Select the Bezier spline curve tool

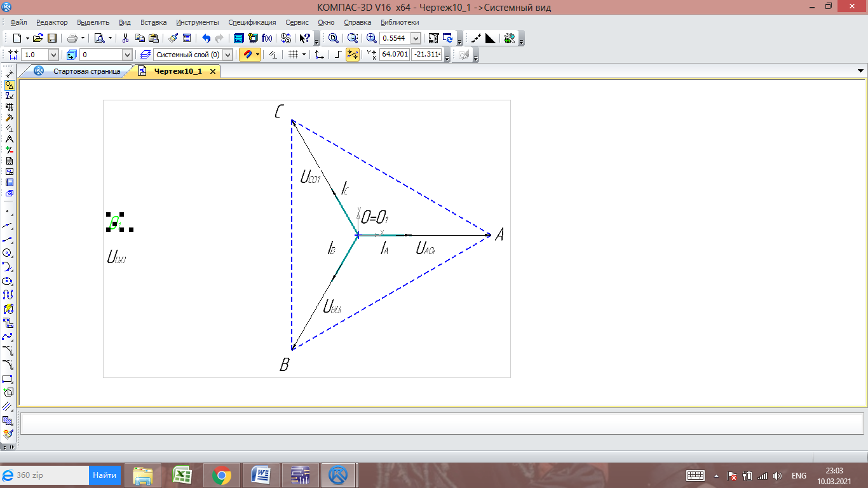click(8, 337)
